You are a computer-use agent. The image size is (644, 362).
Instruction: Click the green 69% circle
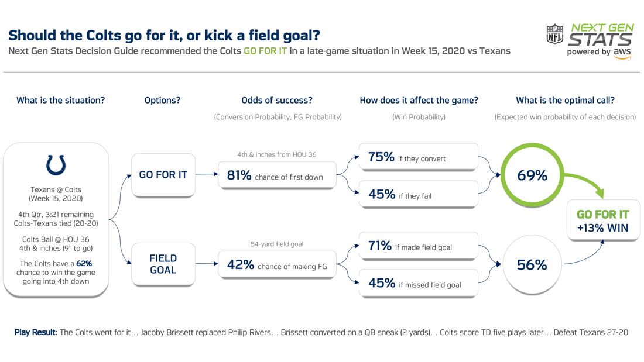pos(532,175)
